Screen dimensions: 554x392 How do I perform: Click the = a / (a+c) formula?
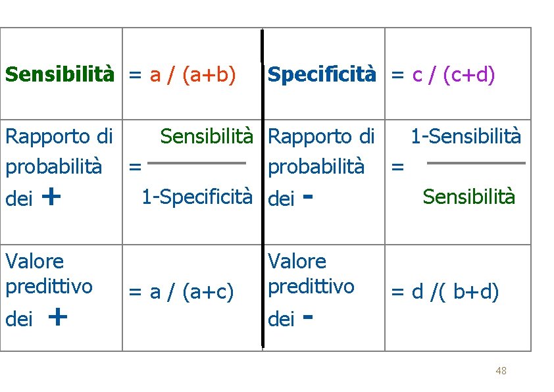tap(181, 291)
